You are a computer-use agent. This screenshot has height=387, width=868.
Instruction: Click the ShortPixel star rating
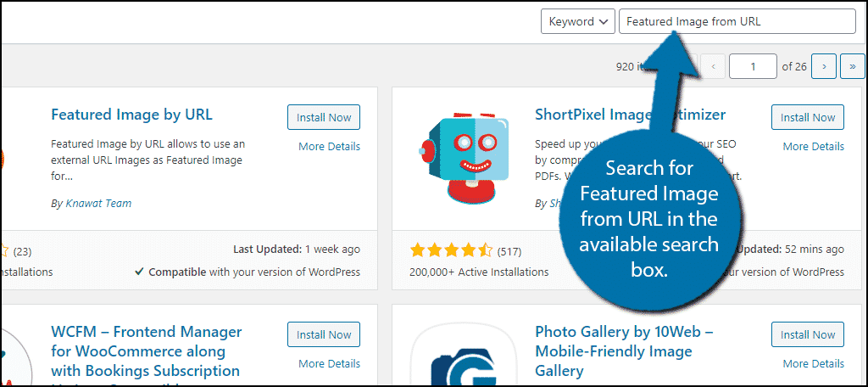451,252
